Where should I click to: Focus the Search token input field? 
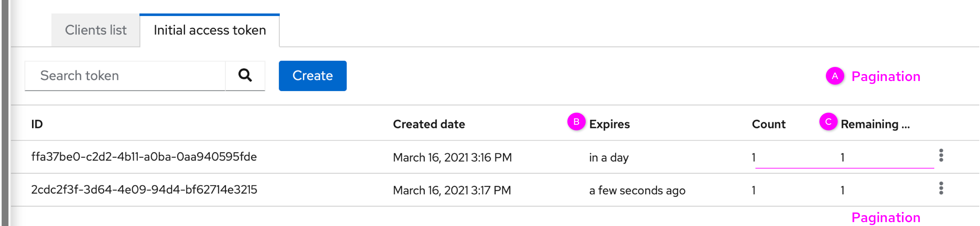click(125, 76)
